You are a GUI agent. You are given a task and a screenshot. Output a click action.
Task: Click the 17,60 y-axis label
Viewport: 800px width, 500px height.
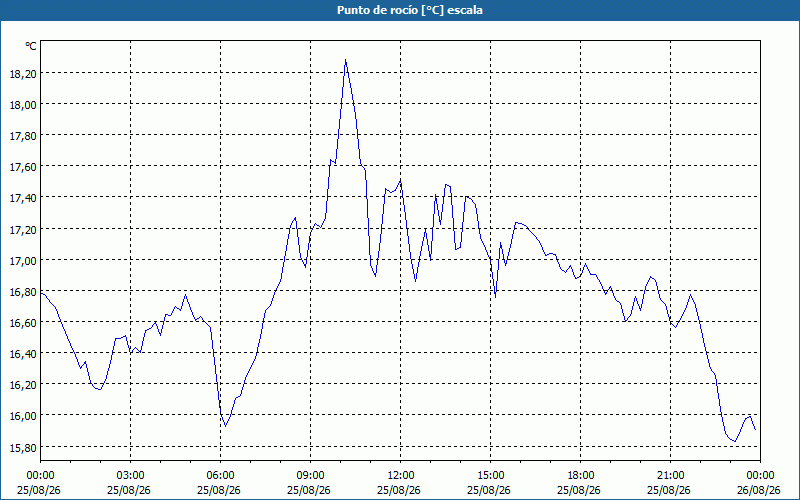pos(23,167)
